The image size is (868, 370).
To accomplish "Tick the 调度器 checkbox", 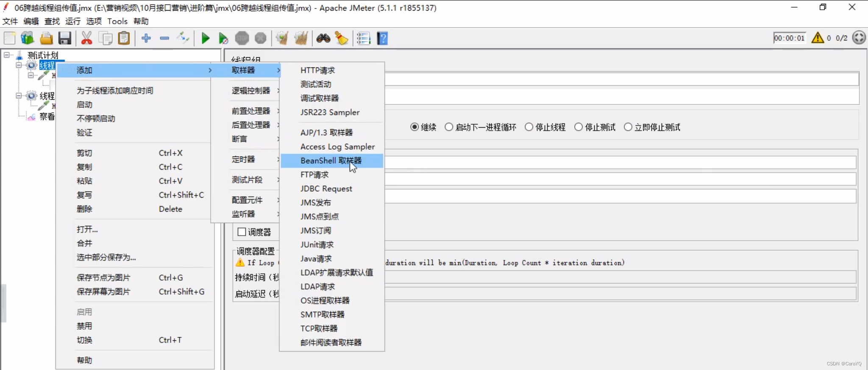I will tap(242, 232).
